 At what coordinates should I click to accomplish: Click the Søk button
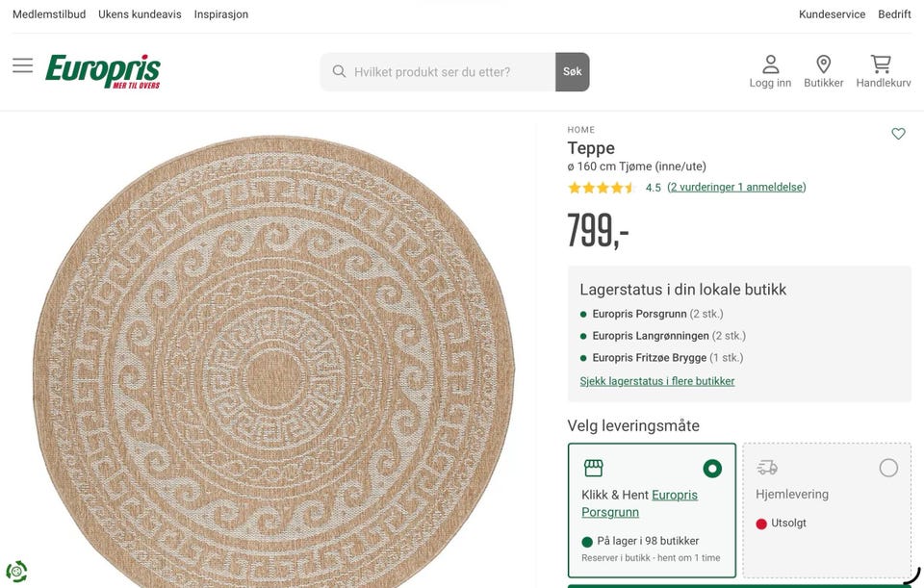tap(572, 72)
